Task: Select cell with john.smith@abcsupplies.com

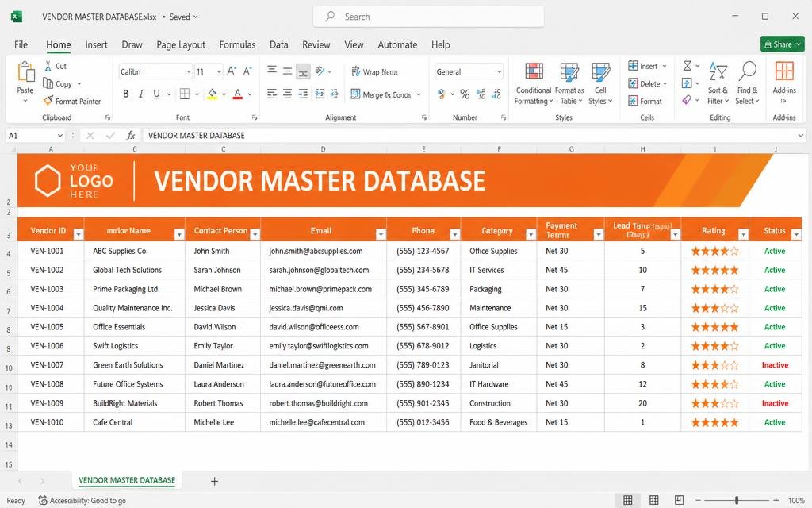Action: (x=324, y=251)
